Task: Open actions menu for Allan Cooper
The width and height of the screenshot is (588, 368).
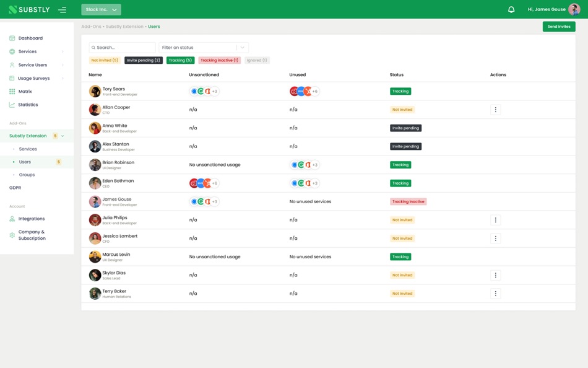Action: coord(495,110)
